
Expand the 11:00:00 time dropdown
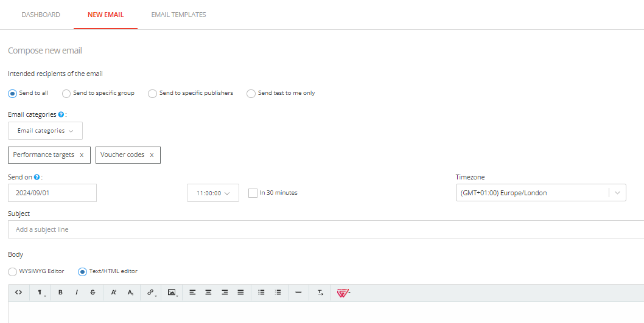pos(212,193)
